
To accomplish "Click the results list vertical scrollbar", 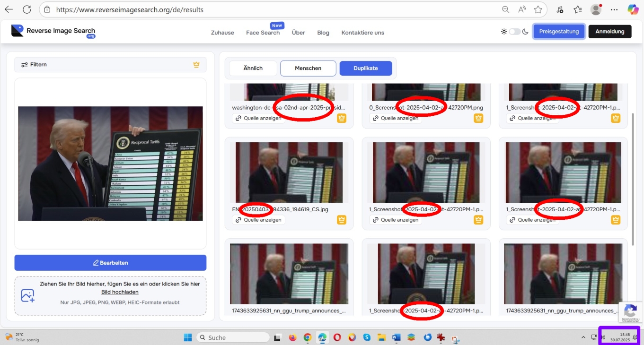I will point(633,180).
